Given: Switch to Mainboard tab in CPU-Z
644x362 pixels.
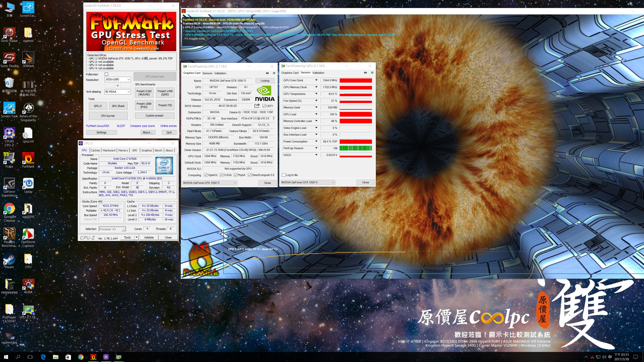Looking at the screenshot, I should pyautogui.click(x=109, y=150).
